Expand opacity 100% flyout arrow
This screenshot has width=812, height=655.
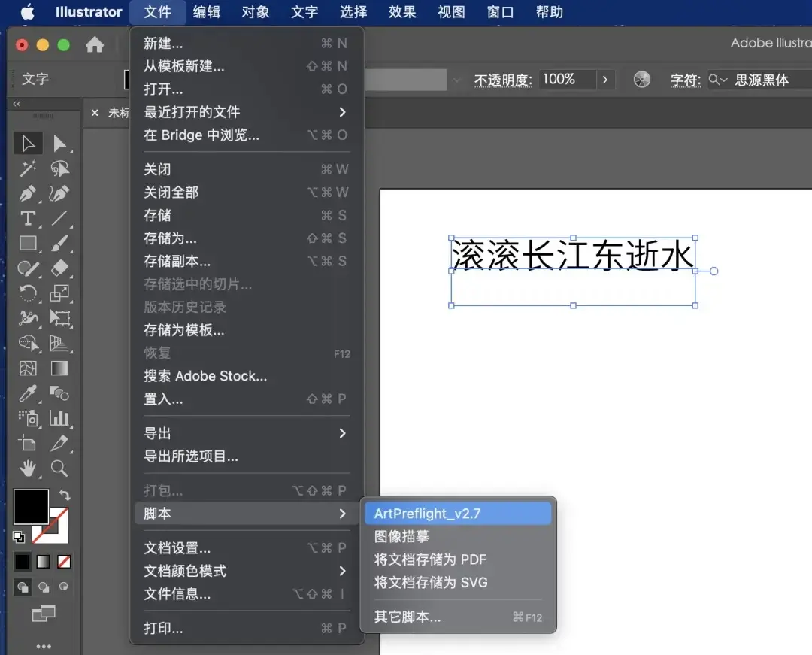click(605, 80)
